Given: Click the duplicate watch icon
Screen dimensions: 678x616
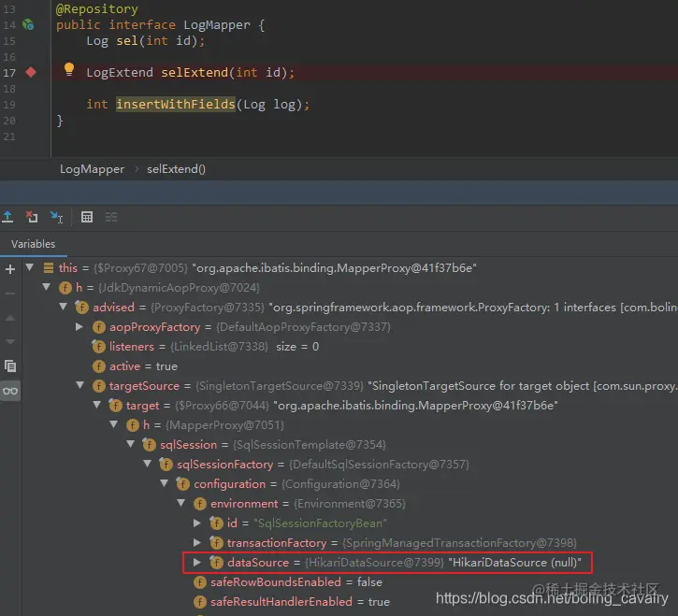Looking at the screenshot, I should [x=10, y=366].
